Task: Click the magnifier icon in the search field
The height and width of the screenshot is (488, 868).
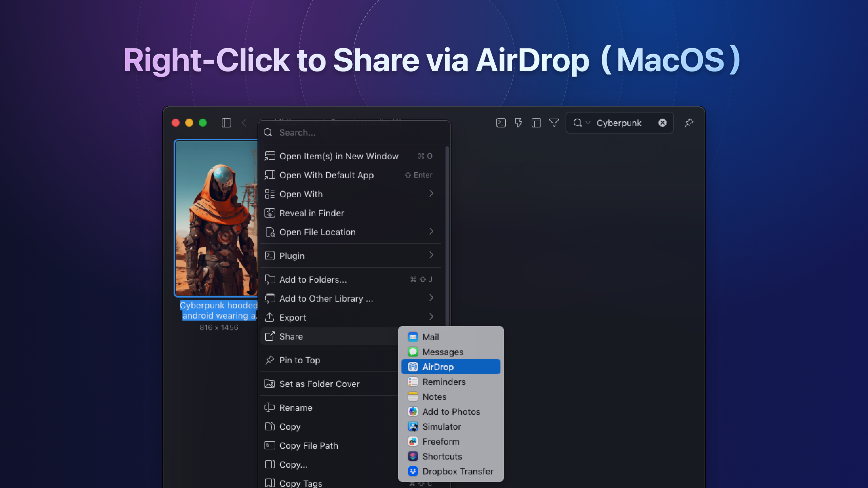Action: tap(577, 123)
